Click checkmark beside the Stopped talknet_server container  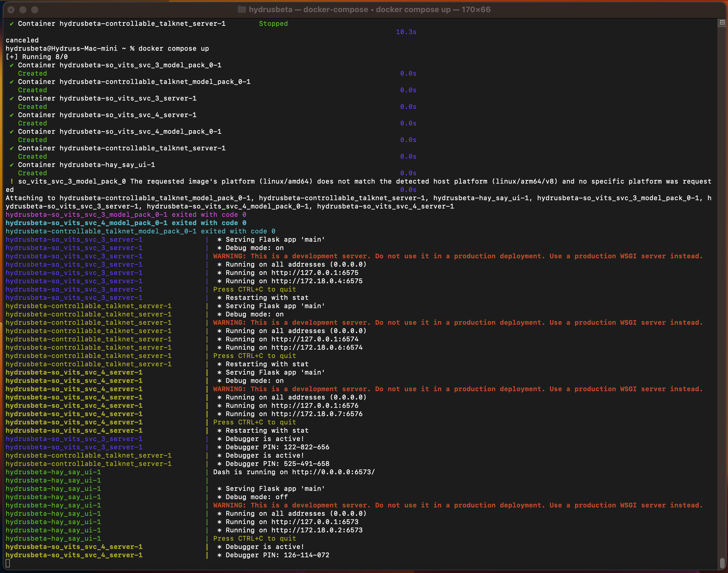click(12, 24)
